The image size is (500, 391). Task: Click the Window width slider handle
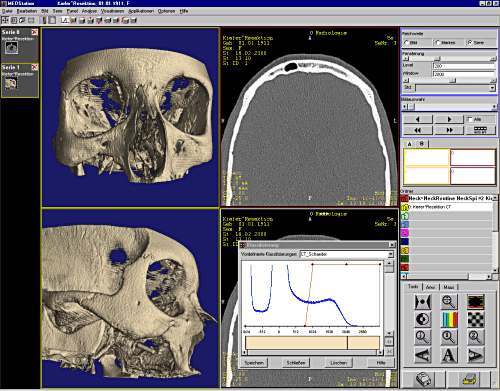pos(452,81)
